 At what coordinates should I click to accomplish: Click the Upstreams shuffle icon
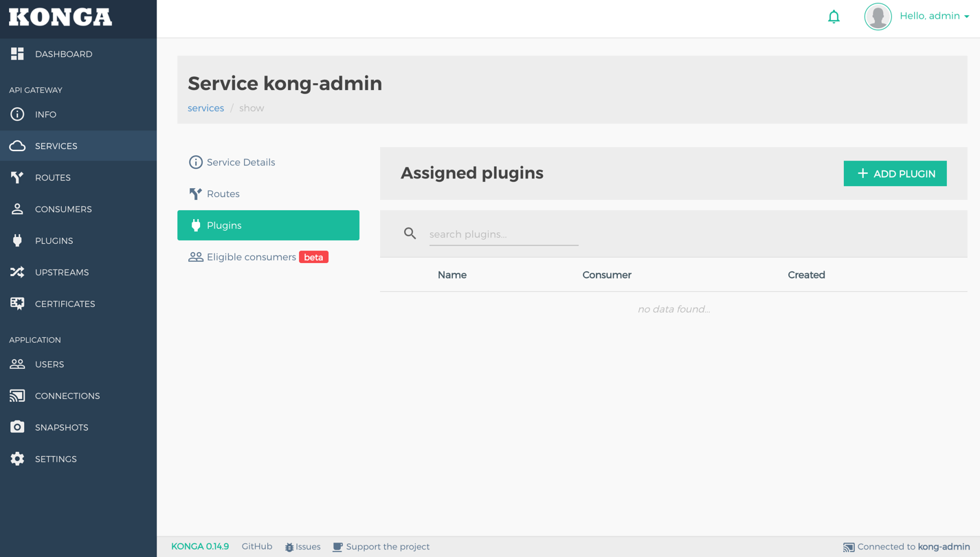[17, 272]
